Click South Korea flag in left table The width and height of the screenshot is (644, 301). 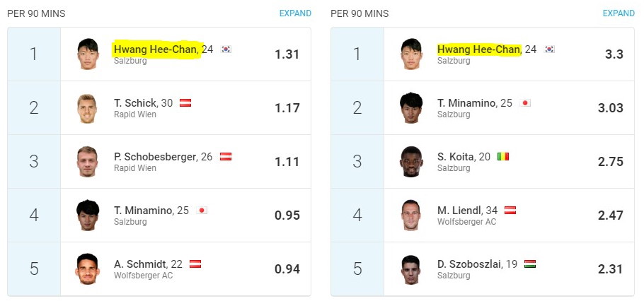click(226, 49)
